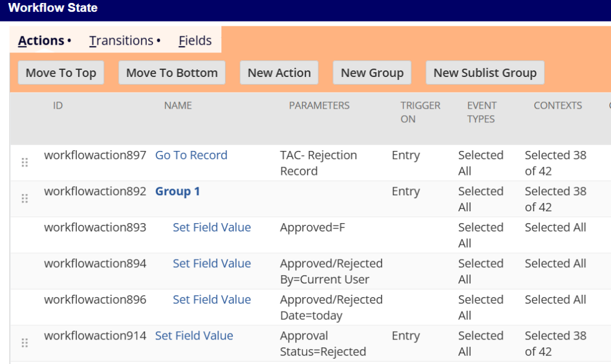The height and width of the screenshot is (364, 611).
Task: Click Approved/Rejected By=Current User parameter
Action: tap(331, 272)
